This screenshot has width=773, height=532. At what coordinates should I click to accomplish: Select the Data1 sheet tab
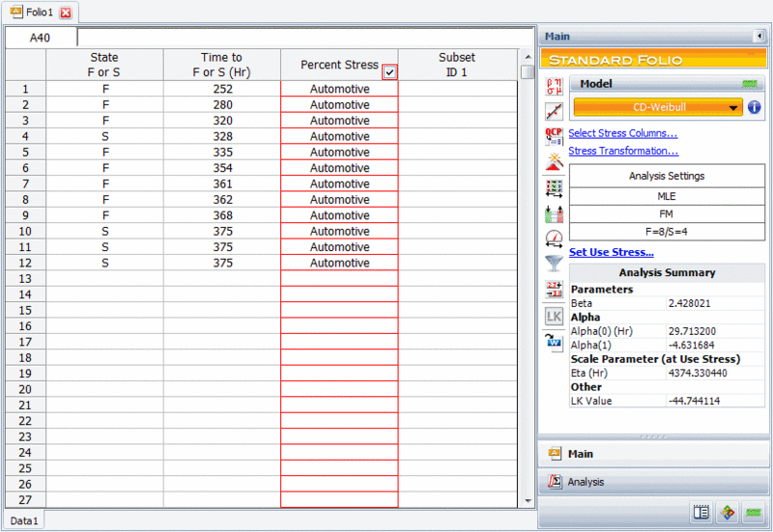point(24,520)
